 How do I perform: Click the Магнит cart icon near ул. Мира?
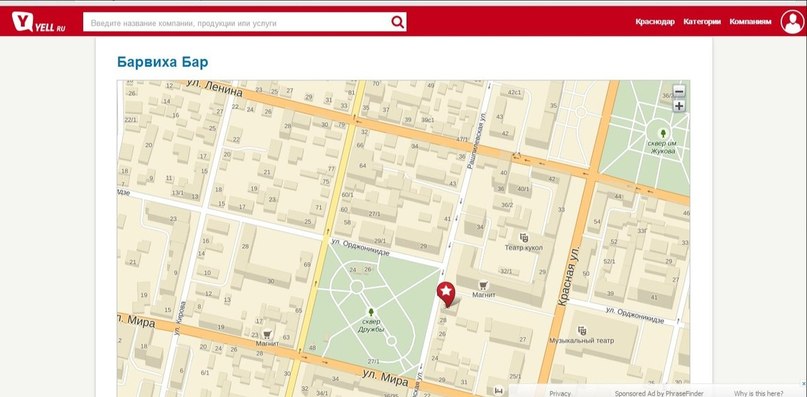click(x=267, y=334)
